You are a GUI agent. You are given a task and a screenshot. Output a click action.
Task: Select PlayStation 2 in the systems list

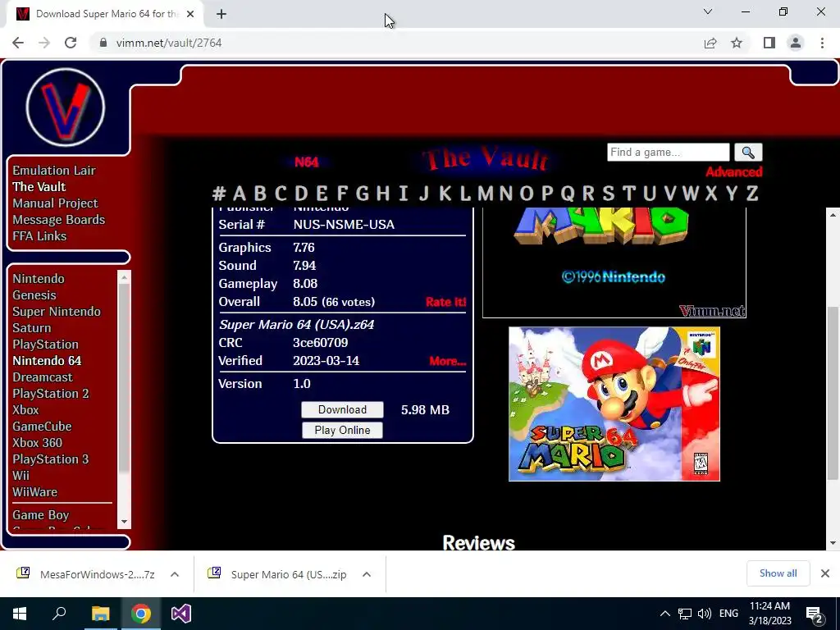click(51, 394)
